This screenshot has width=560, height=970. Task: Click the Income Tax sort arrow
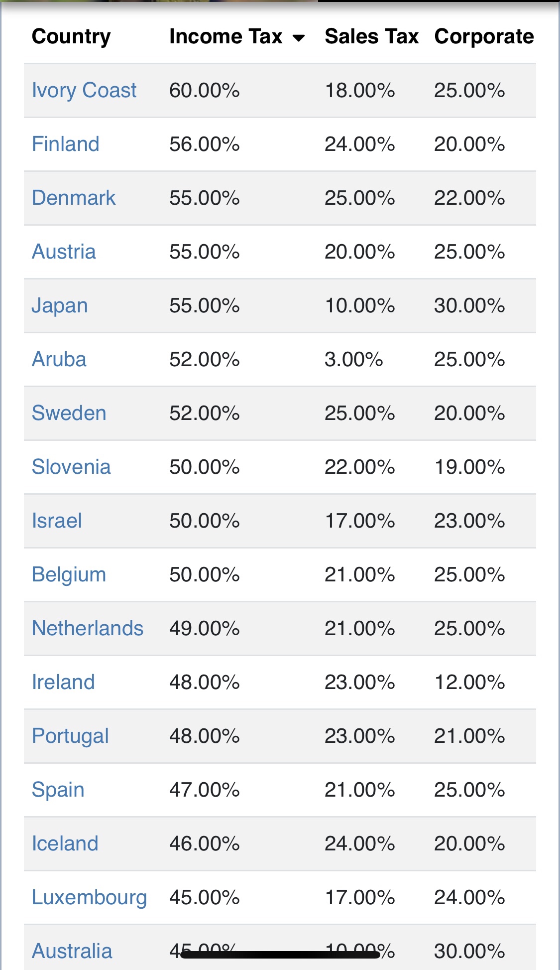click(299, 38)
